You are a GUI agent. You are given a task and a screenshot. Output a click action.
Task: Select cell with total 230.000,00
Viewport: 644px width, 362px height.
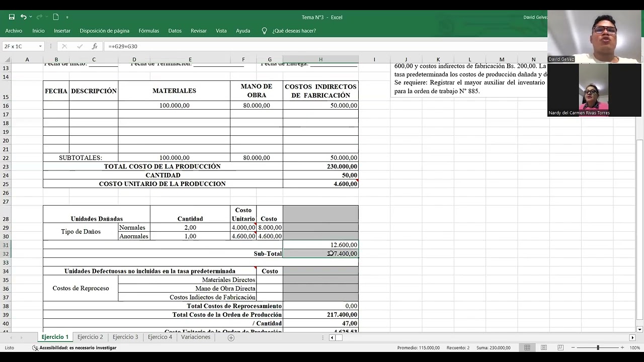[x=320, y=166]
